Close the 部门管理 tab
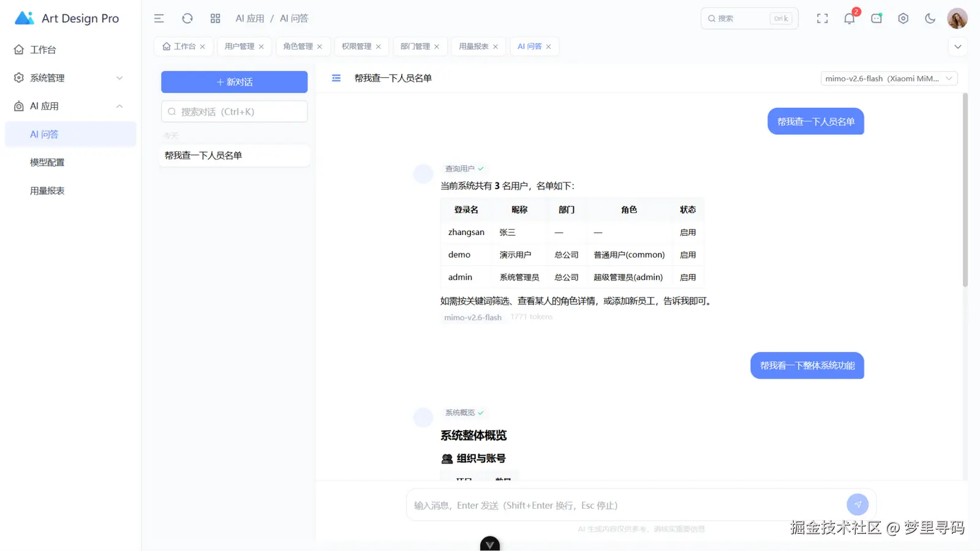The image size is (980, 551). pyautogui.click(x=437, y=47)
